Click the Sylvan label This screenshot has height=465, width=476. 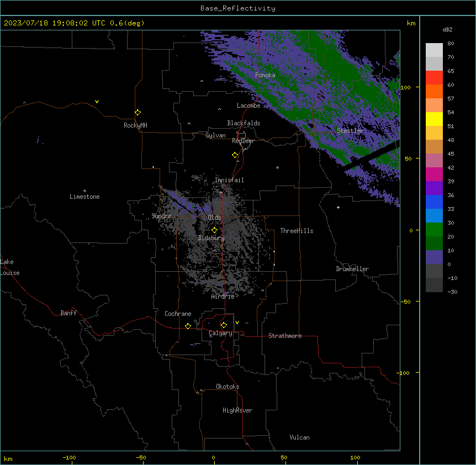click(215, 135)
